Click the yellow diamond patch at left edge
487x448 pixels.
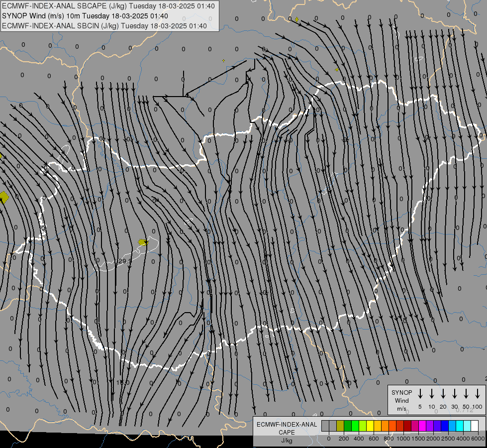point(4,198)
